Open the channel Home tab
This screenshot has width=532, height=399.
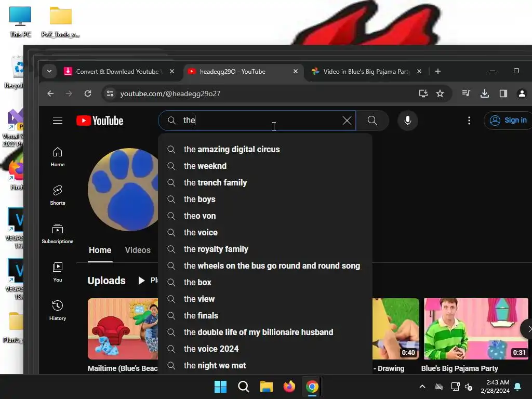pos(100,250)
